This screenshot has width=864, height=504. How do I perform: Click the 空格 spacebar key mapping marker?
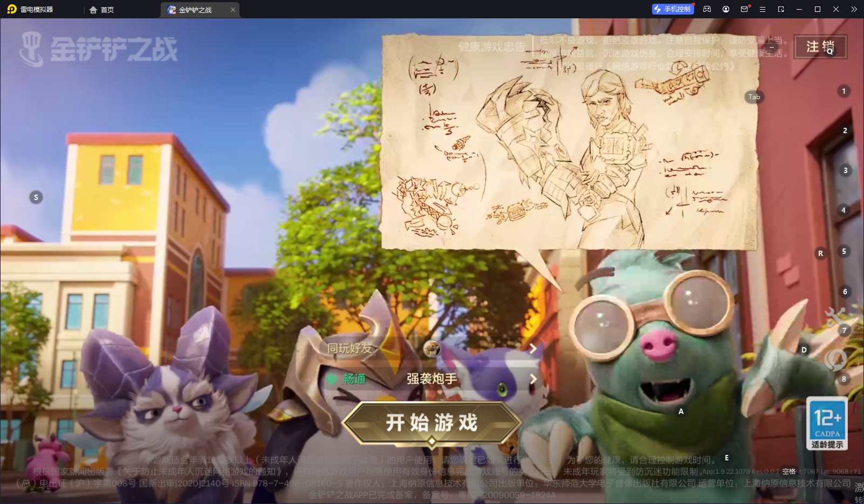[789, 471]
